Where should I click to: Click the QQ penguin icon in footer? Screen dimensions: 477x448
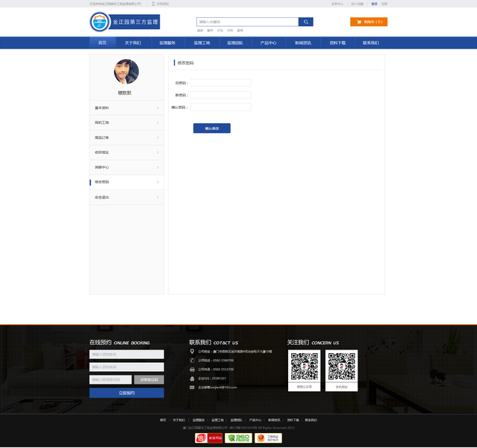pyautogui.click(x=192, y=379)
